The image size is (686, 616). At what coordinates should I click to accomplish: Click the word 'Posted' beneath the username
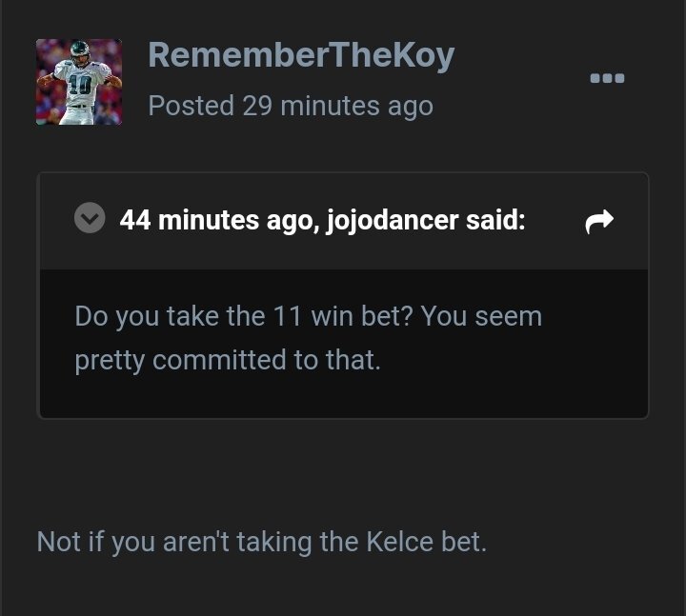click(191, 105)
